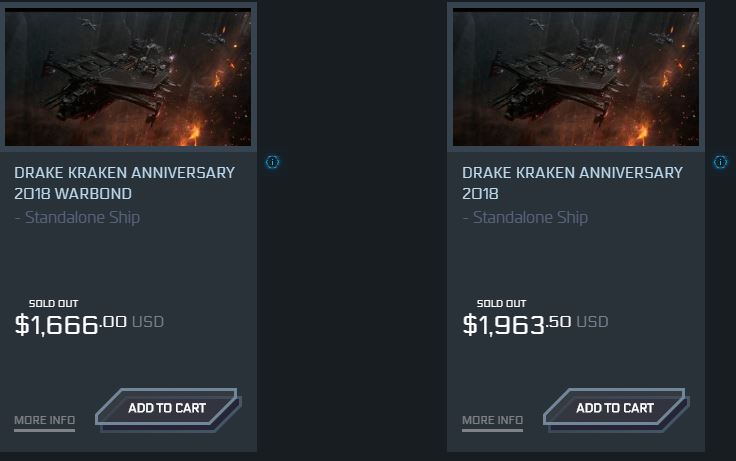Click Standalone Ship label under the Warbond title
The height and width of the screenshot is (461, 736).
(x=77, y=218)
